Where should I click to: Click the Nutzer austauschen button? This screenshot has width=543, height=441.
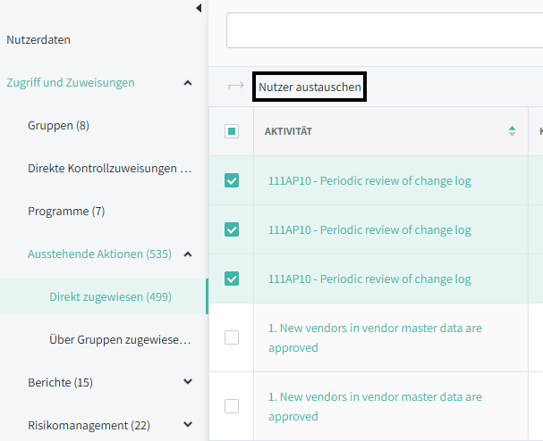coord(310,87)
